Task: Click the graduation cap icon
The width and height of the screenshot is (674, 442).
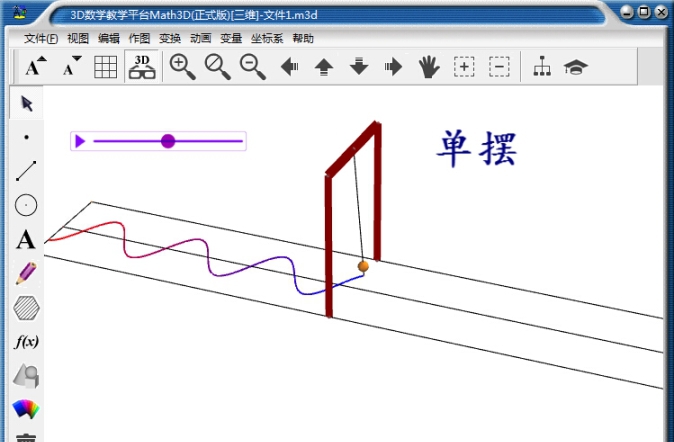Action: pyautogui.click(x=576, y=68)
